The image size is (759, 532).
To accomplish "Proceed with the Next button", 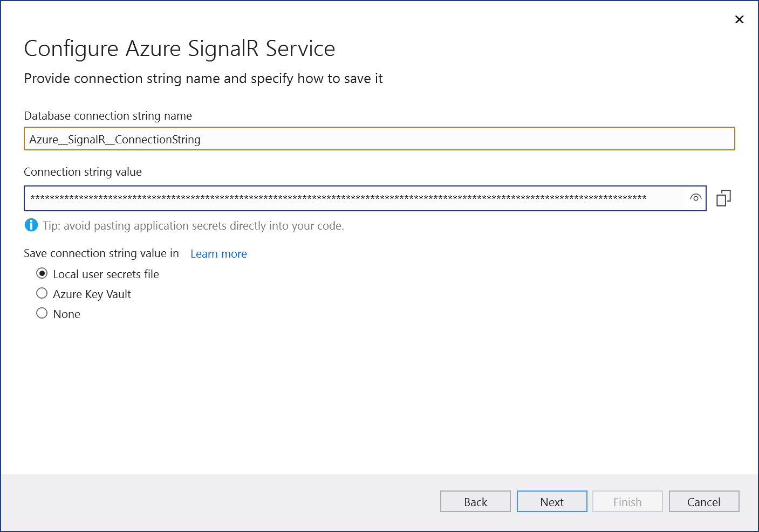I will point(552,501).
